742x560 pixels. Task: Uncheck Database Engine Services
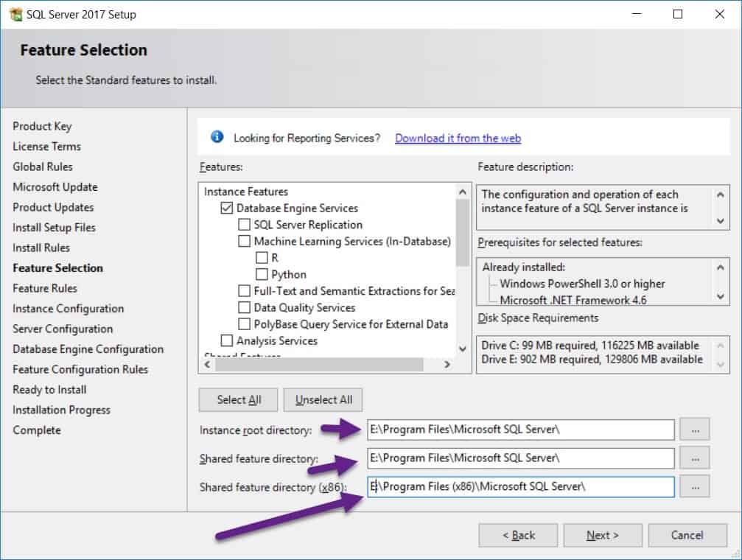pos(227,208)
